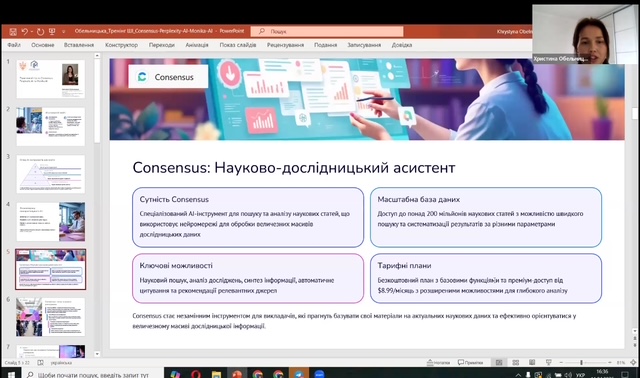The height and width of the screenshot is (378, 640).
Task: Switch to Показ слайдів tab
Action: click(x=238, y=45)
